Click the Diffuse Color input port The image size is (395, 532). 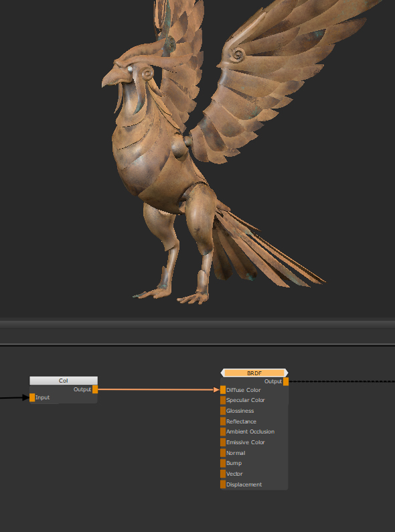223,390
